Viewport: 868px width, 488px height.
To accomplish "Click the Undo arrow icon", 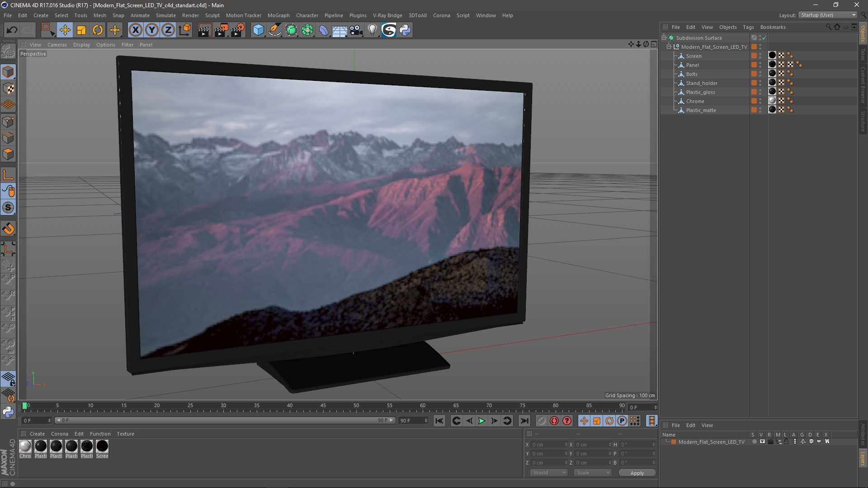I will (x=12, y=30).
